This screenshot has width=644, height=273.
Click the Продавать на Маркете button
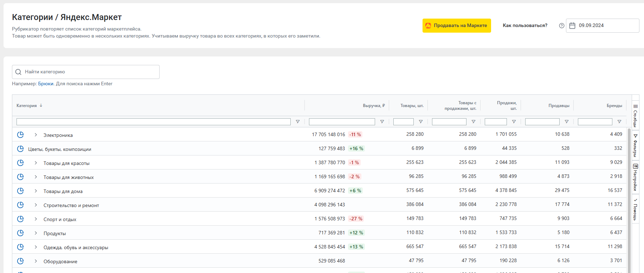pyautogui.click(x=457, y=26)
